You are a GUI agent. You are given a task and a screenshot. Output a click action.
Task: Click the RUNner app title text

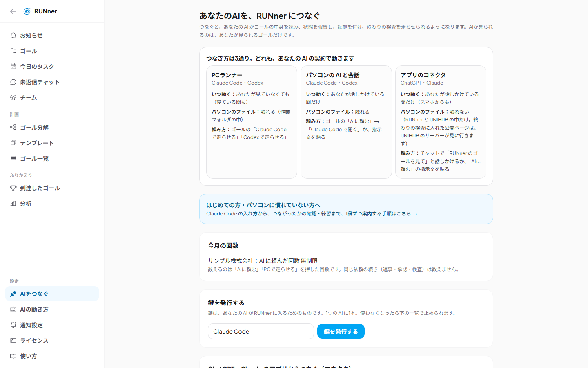click(x=46, y=11)
